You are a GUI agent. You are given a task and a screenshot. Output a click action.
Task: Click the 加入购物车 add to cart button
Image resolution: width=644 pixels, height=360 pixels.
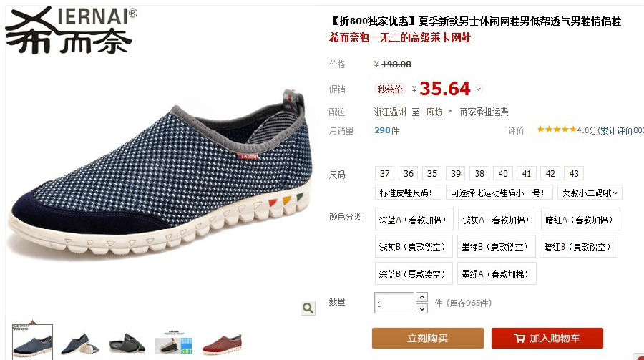point(547,339)
